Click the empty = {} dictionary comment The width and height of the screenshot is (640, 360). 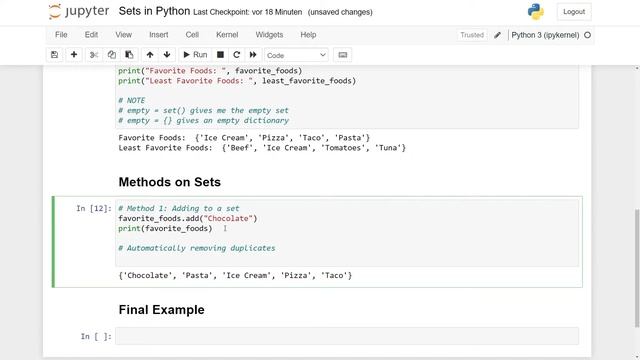pyautogui.click(x=203, y=121)
